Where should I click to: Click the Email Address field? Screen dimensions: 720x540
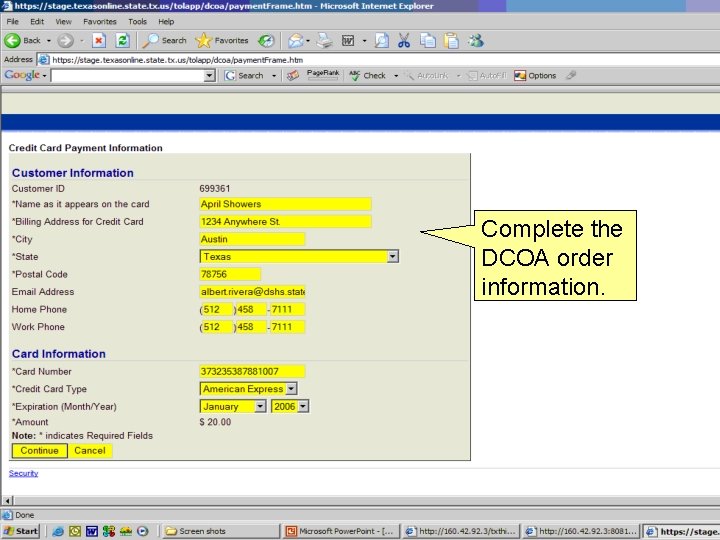point(252,292)
